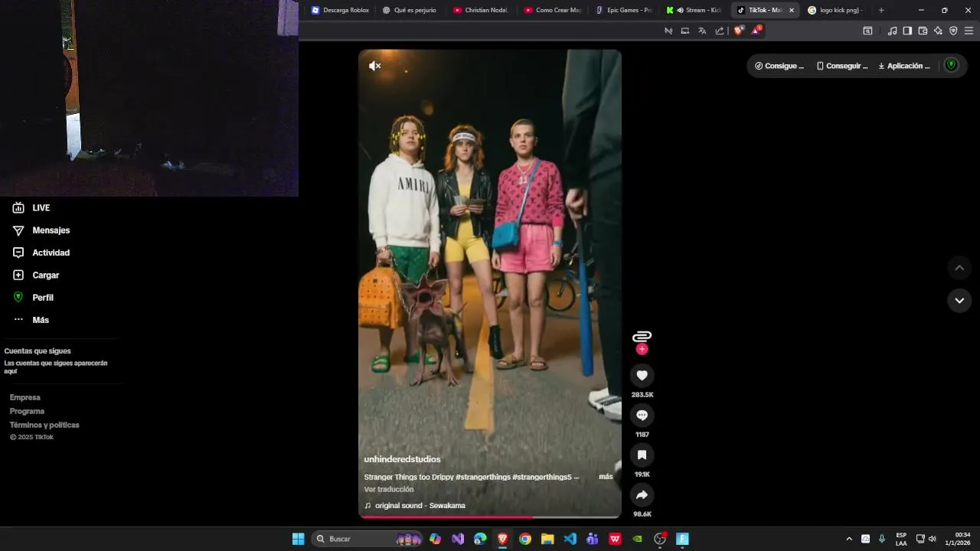Expand Términos y políticas footer section
This screenshot has width=980, height=551.
tap(44, 425)
